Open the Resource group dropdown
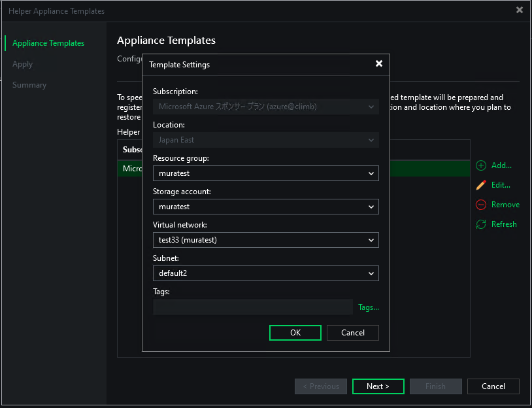 265,173
